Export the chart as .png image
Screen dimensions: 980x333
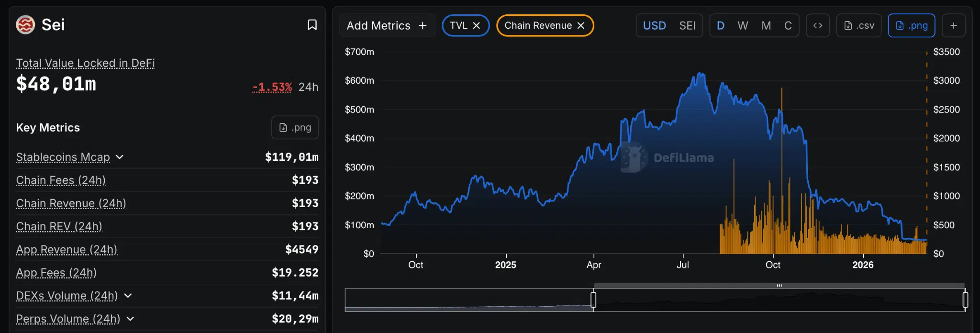[912, 25]
